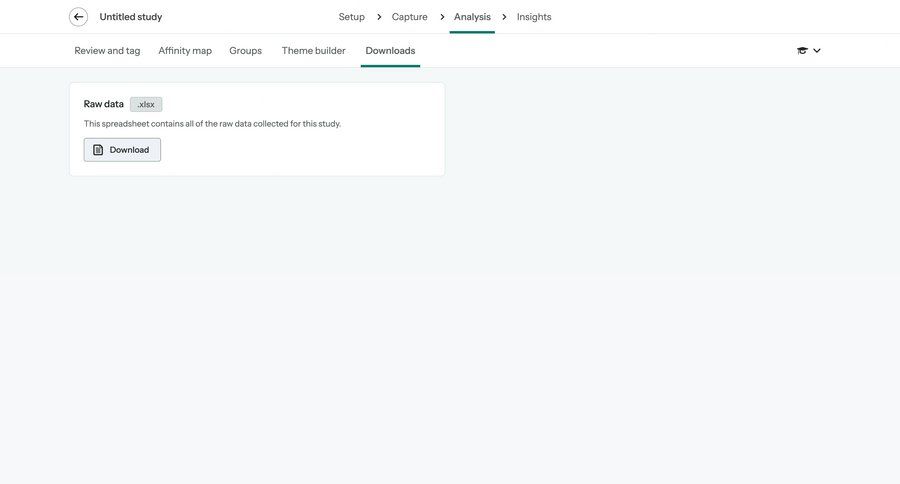Click chevron between Setup and Capture
The width and height of the screenshot is (900, 484).
pos(379,17)
